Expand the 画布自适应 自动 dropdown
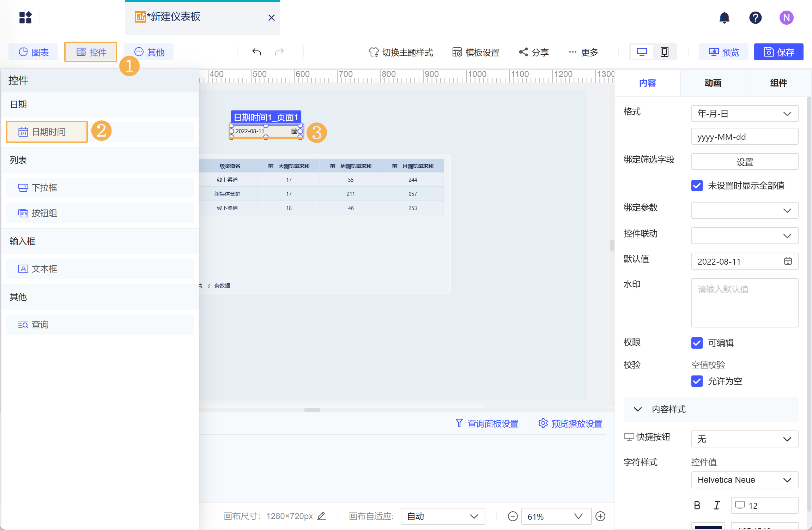Viewport: 812px width, 530px height. click(442, 516)
